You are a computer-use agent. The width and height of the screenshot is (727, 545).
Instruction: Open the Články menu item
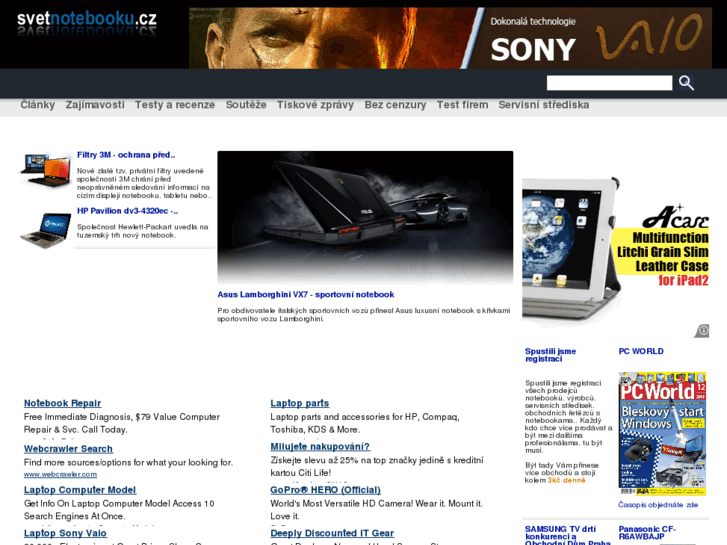tap(38, 105)
